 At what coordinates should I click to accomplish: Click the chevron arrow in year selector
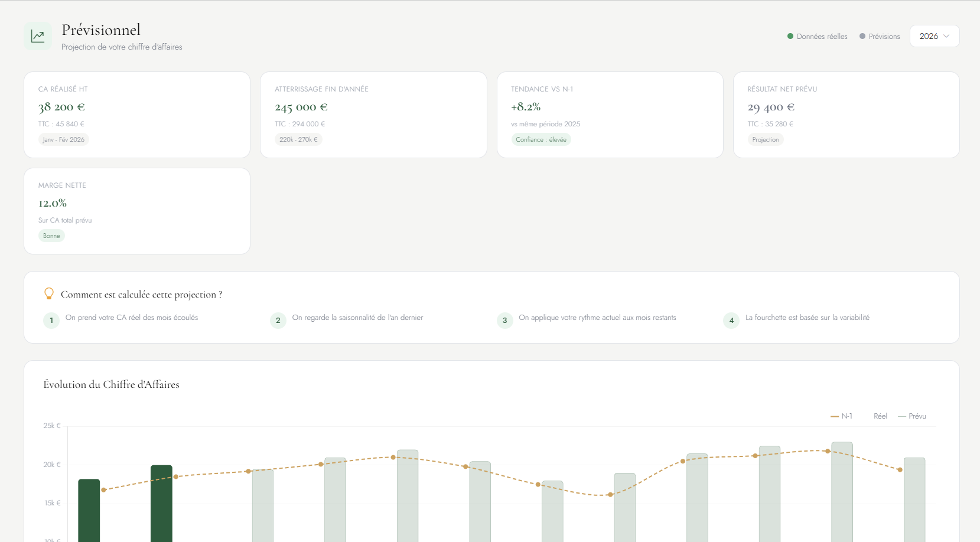(x=947, y=36)
